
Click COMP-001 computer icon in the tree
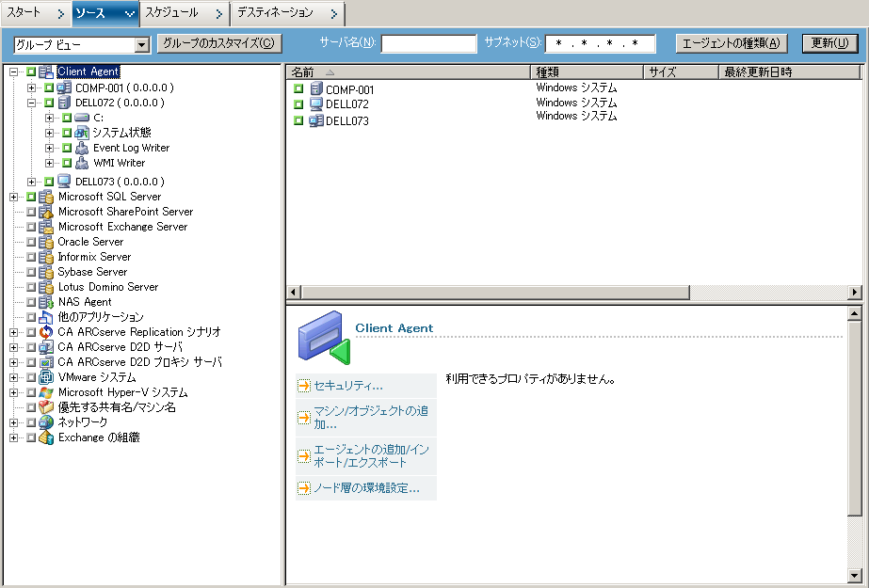(x=64, y=87)
